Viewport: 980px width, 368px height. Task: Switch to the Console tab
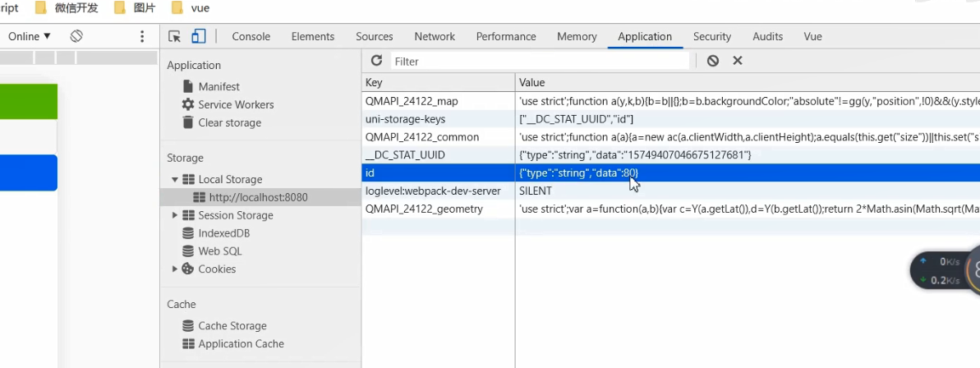251,36
